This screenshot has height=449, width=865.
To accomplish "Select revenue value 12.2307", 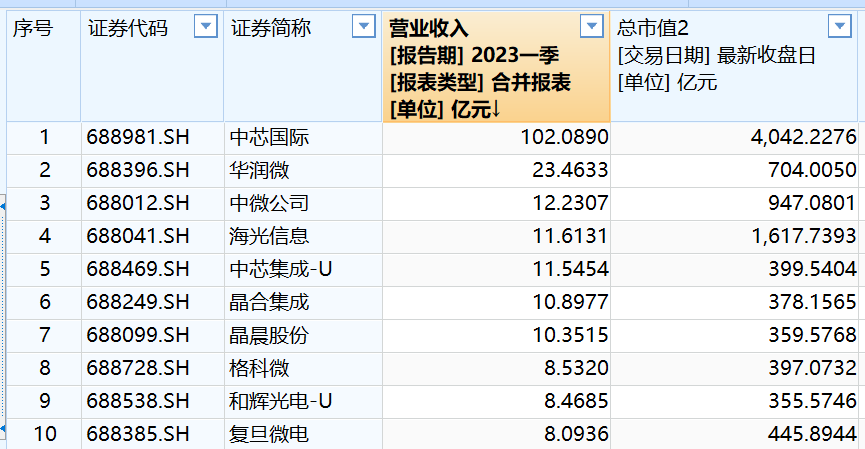I will 570,204.
